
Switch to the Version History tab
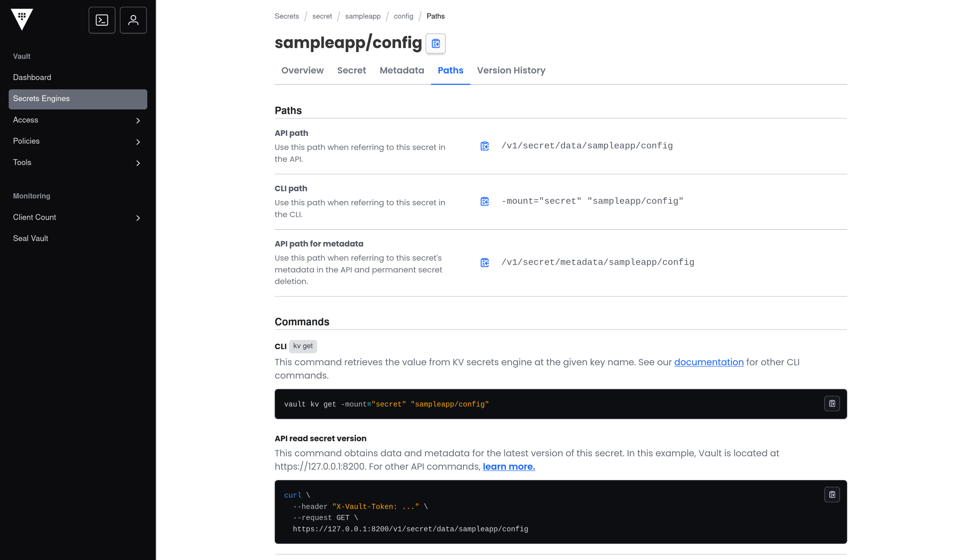click(511, 71)
